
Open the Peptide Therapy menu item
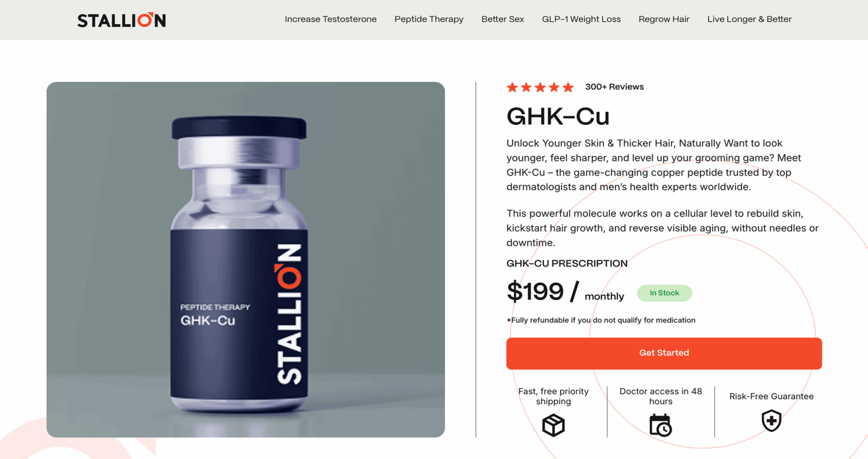click(x=429, y=19)
